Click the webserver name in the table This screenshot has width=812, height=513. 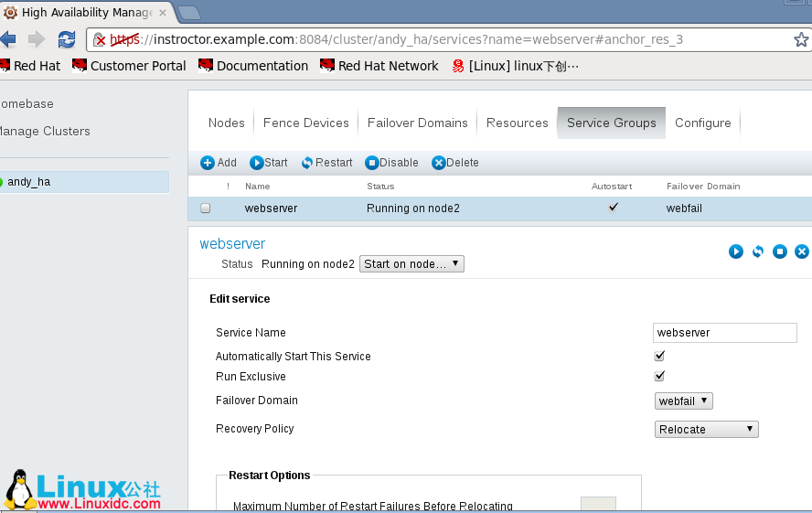point(271,208)
